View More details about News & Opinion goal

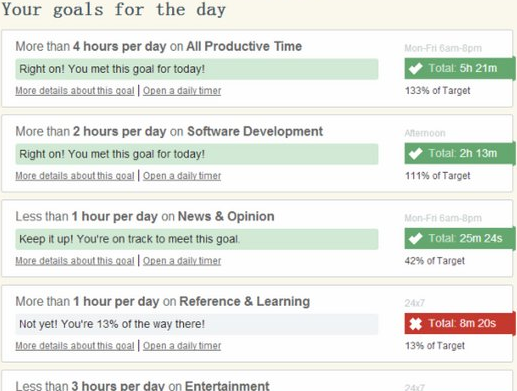tap(75, 261)
